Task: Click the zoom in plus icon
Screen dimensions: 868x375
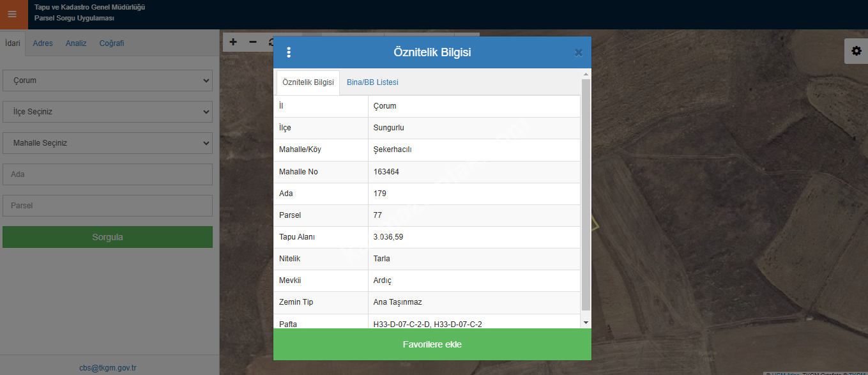Action: 233,42
